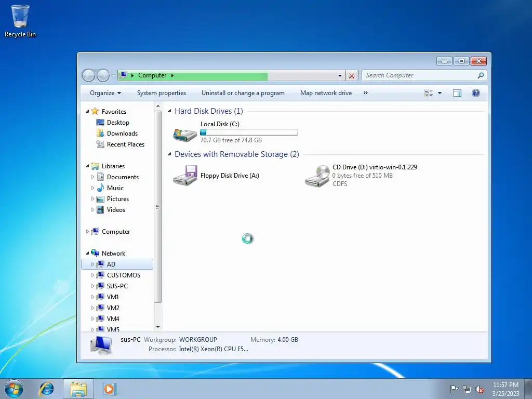Select the Floppy Disk Drive (A:) icon
The width and height of the screenshot is (532, 399).
185,176
